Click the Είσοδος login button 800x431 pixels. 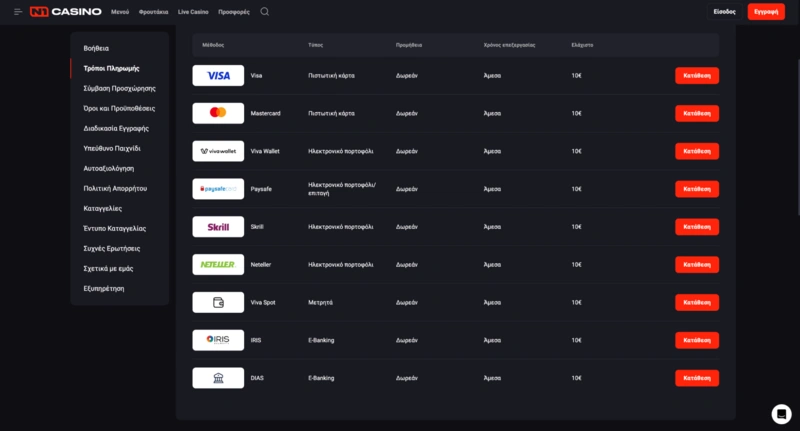[724, 12]
